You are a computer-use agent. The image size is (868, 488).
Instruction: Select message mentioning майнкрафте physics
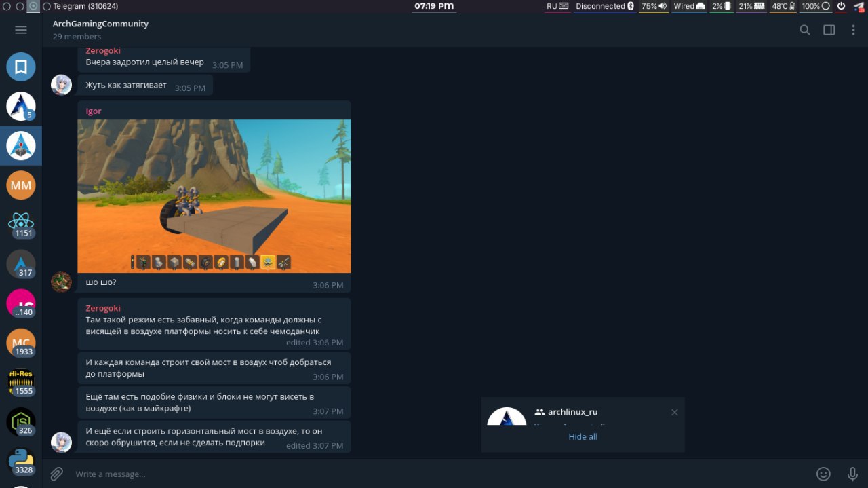[x=214, y=402]
